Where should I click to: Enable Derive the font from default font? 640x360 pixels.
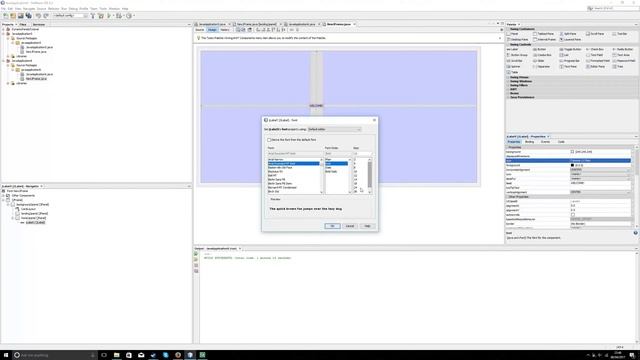(x=269, y=140)
